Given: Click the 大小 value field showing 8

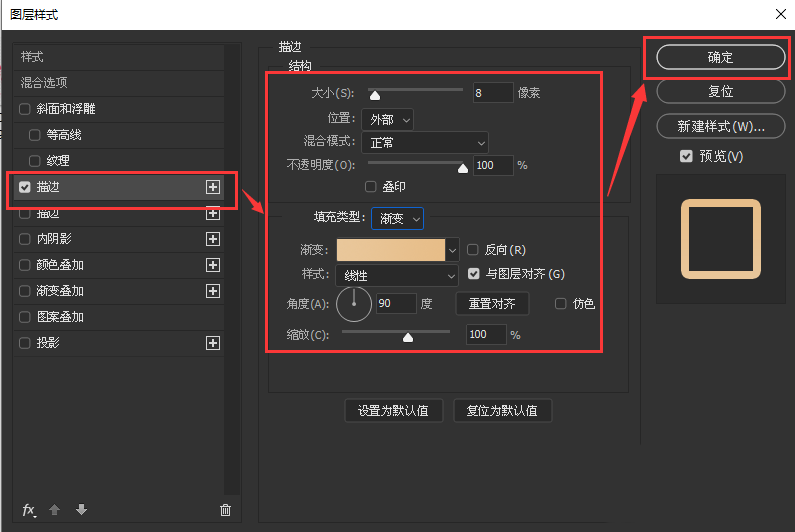Looking at the screenshot, I should [493, 93].
